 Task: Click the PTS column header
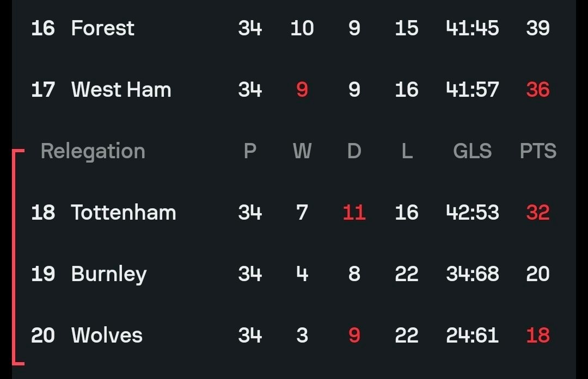click(x=538, y=151)
